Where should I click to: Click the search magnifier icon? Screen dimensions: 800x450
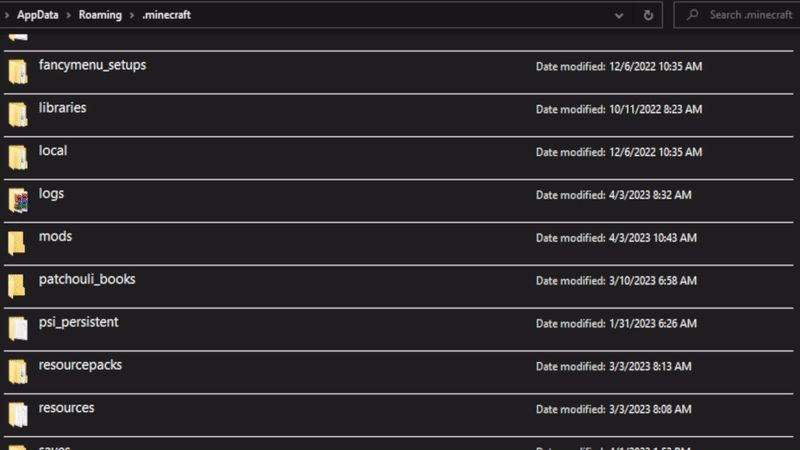(692, 15)
